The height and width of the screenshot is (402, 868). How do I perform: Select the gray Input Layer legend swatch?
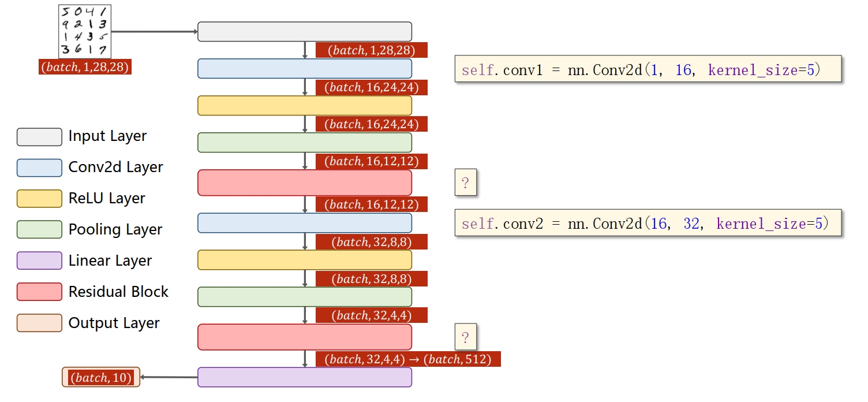(x=39, y=137)
